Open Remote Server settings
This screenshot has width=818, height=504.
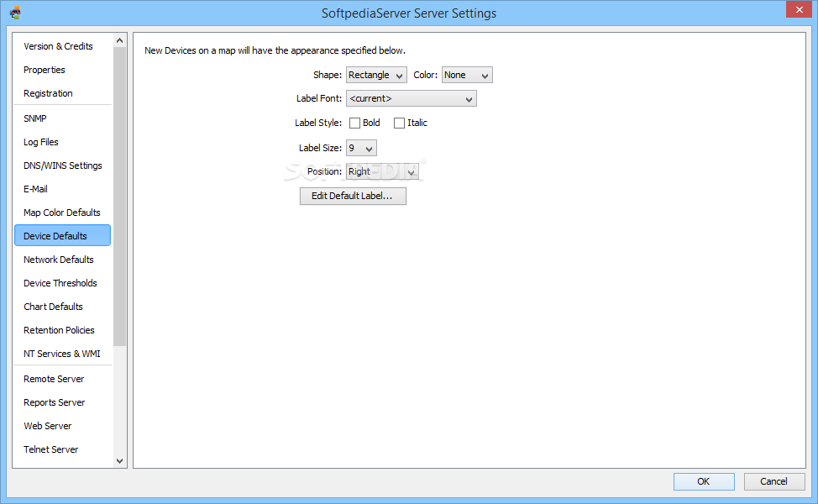tap(63, 379)
